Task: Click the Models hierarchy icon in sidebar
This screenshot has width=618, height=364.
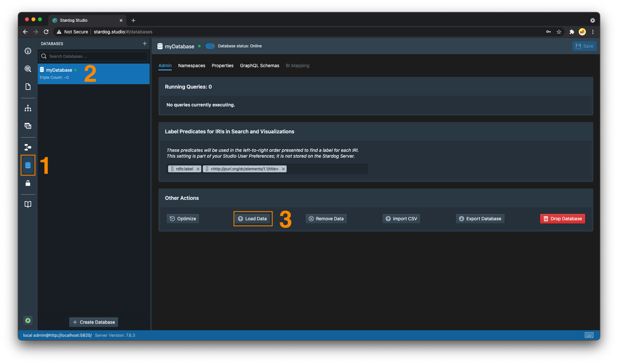Action: point(28,108)
